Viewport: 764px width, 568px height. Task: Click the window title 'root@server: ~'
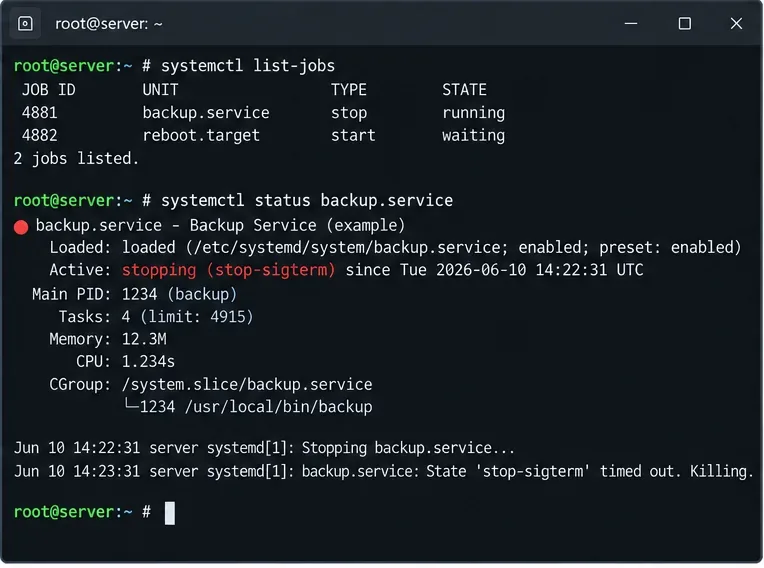[x=109, y=24]
